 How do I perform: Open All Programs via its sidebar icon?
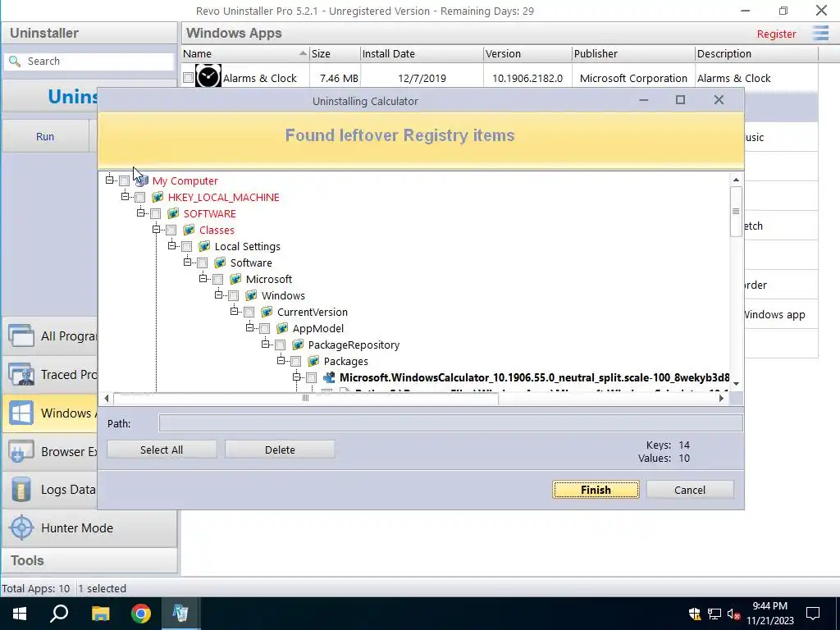tap(21, 336)
